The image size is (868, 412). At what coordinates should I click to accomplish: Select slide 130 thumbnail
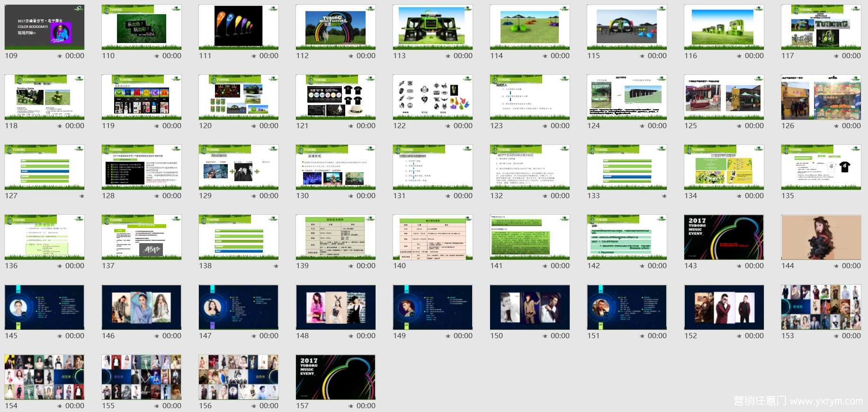336,167
